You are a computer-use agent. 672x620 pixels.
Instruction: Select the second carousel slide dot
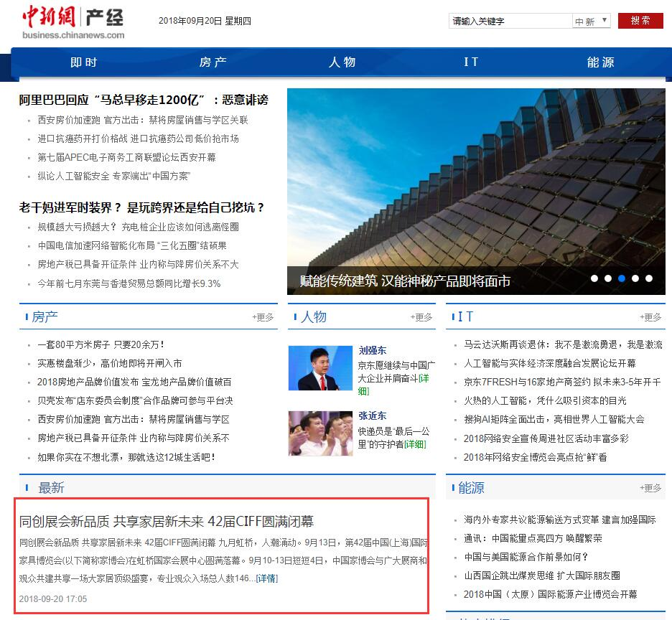(x=607, y=278)
